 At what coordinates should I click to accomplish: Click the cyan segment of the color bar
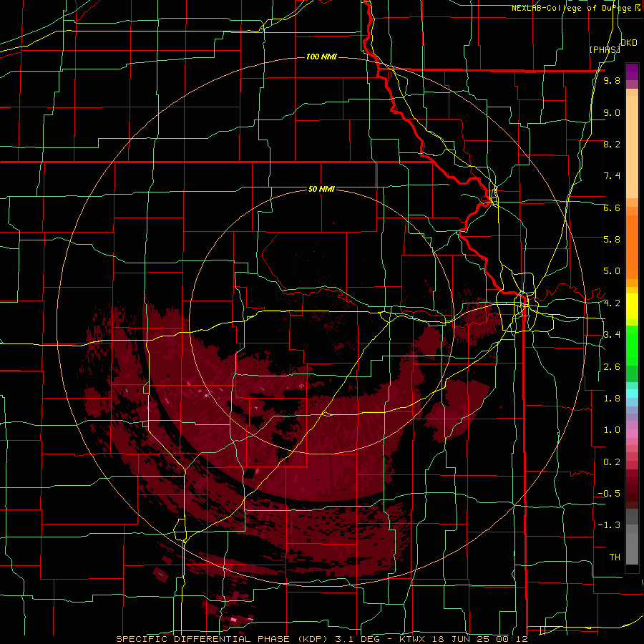coord(632,394)
